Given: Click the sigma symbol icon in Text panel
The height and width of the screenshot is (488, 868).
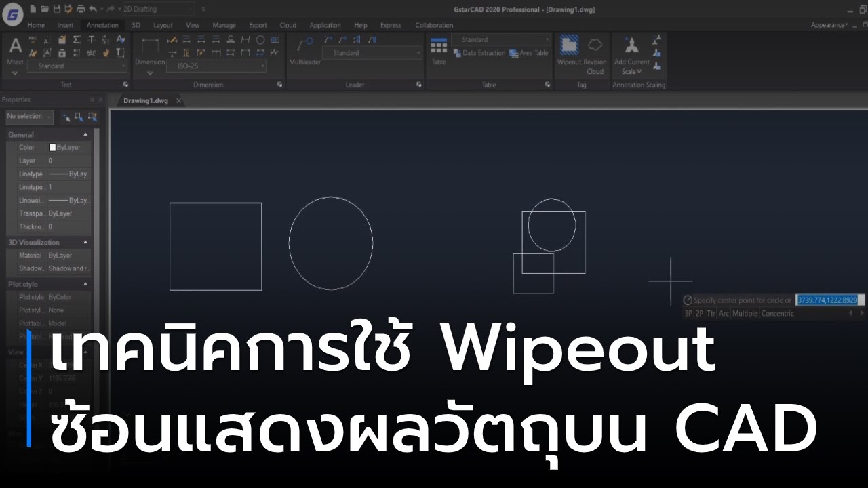Looking at the screenshot, I should (x=77, y=39).
